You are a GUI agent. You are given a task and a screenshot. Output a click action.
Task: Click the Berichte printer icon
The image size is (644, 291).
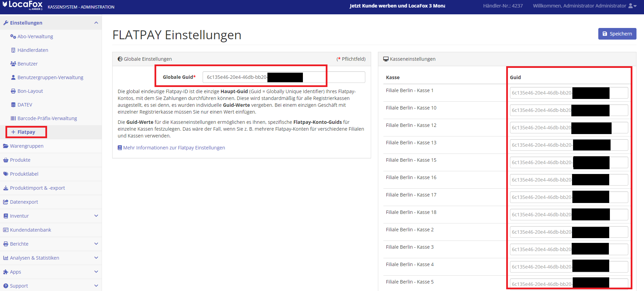pos(6,244)
